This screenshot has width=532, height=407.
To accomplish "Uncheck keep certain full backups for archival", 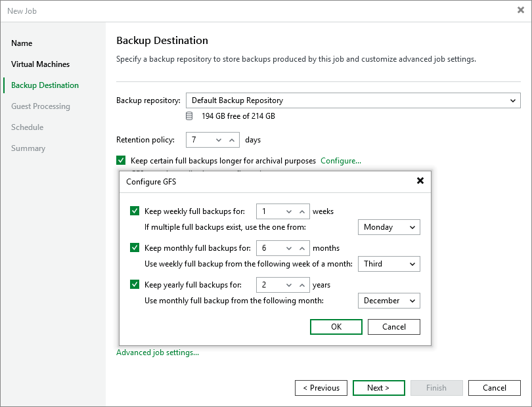I will 121,160.
